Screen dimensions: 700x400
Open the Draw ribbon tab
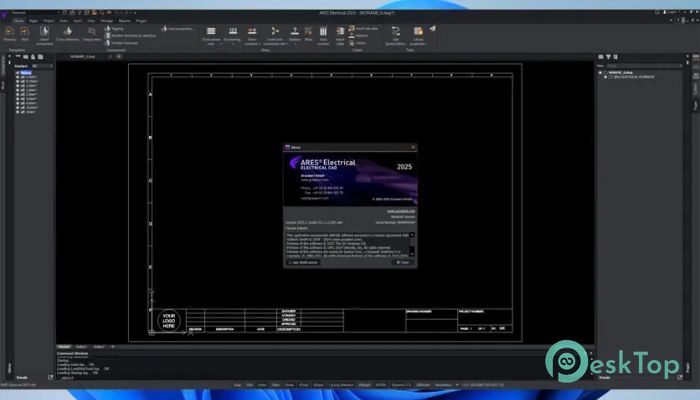pyautogui.click(x=64, y=21)
